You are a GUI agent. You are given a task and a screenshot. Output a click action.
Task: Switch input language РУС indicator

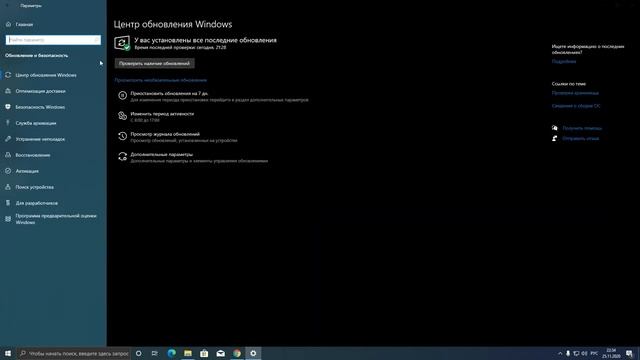coord(594,353)
